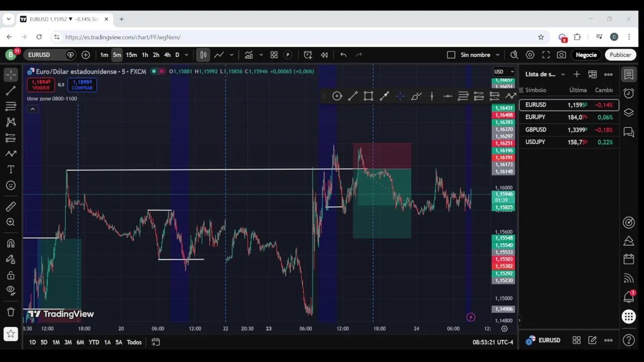
Task: Open quick search lightning magnifier icon
Action: [x=514, y=55]
